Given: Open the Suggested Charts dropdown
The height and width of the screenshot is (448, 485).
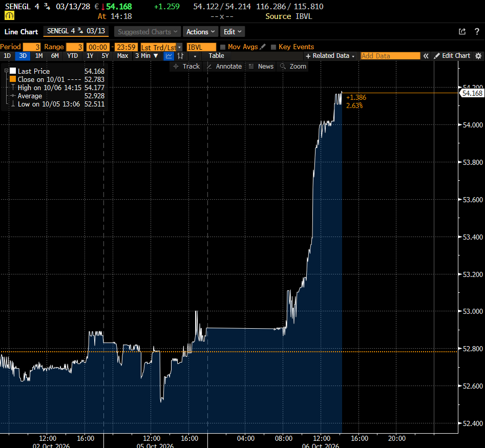Looking at the screenshot, I should (147, 32).
